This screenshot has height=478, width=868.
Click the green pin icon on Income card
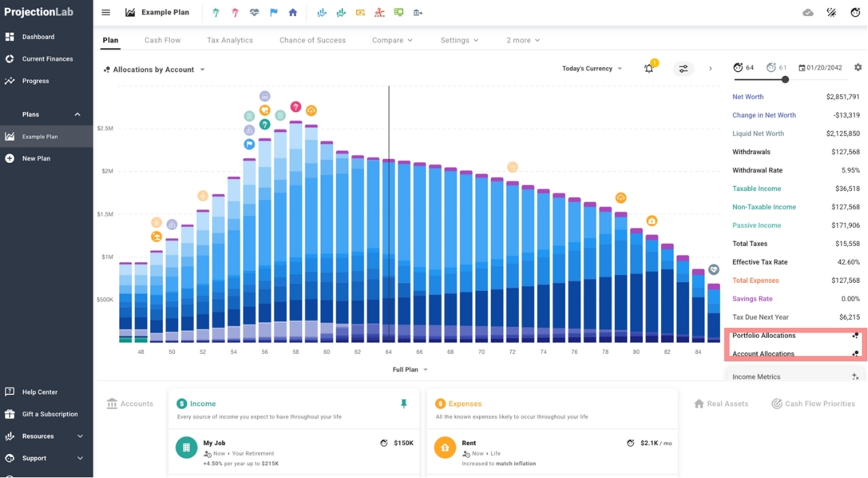(403, 404)
